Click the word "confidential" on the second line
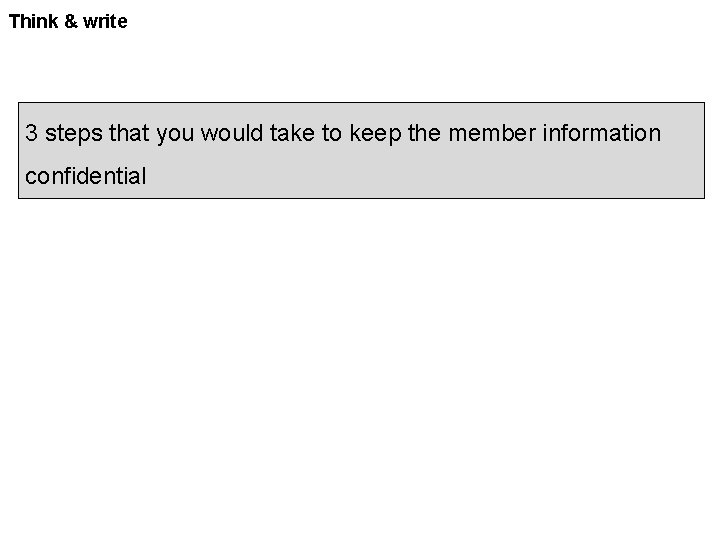This screenshot has width=720, height=540. point(86,177)
